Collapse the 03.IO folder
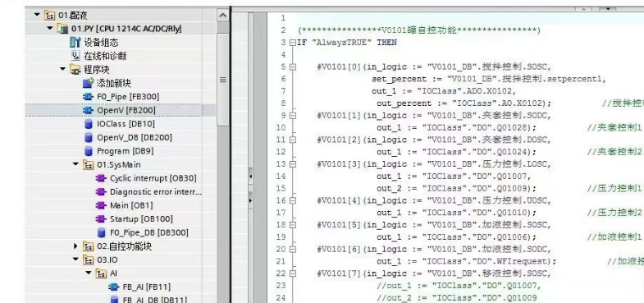644x303 pixels. (x=75, y=259)
